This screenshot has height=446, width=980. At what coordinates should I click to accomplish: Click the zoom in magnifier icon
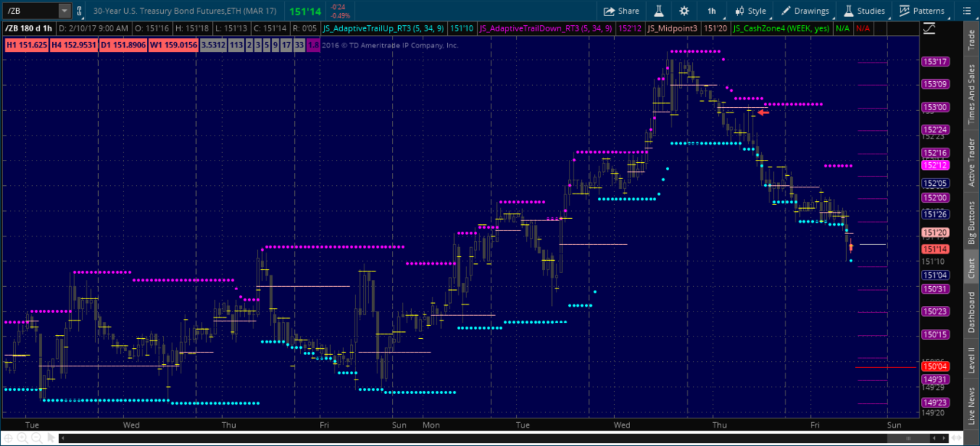coord(23,438)
